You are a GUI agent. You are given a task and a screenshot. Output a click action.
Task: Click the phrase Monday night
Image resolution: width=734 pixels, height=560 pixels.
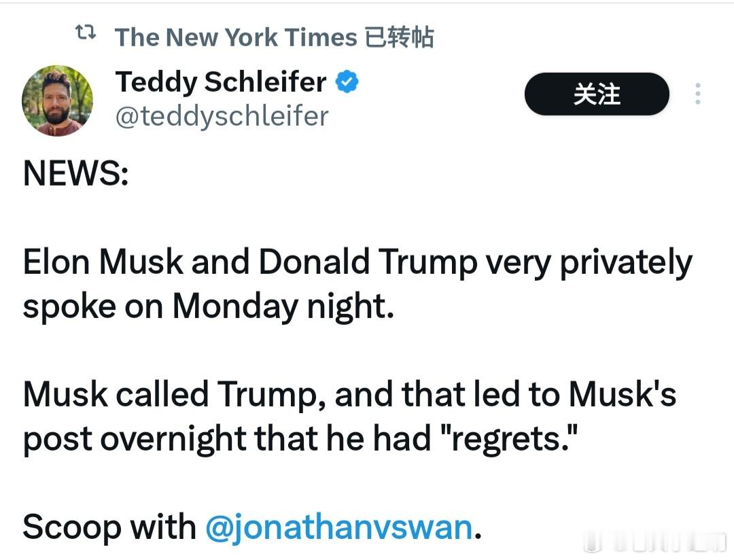pyautogui.click(x=283, y=307)
